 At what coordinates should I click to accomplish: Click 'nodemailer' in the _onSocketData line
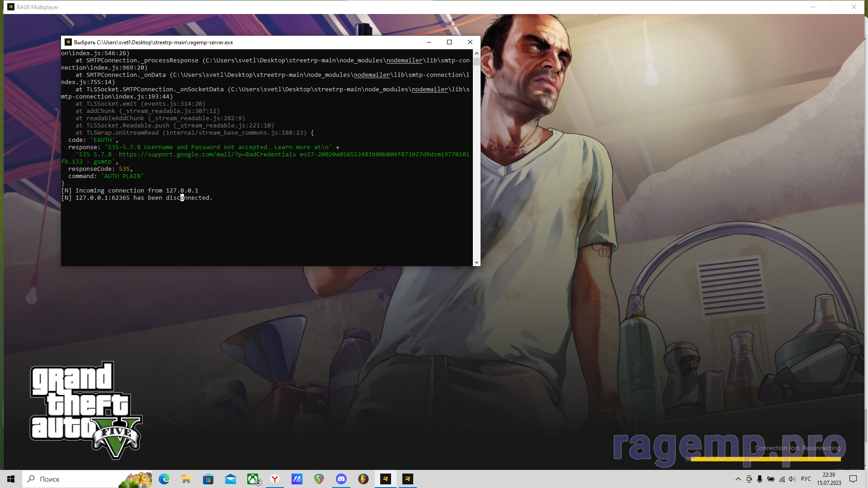point(430,89)
